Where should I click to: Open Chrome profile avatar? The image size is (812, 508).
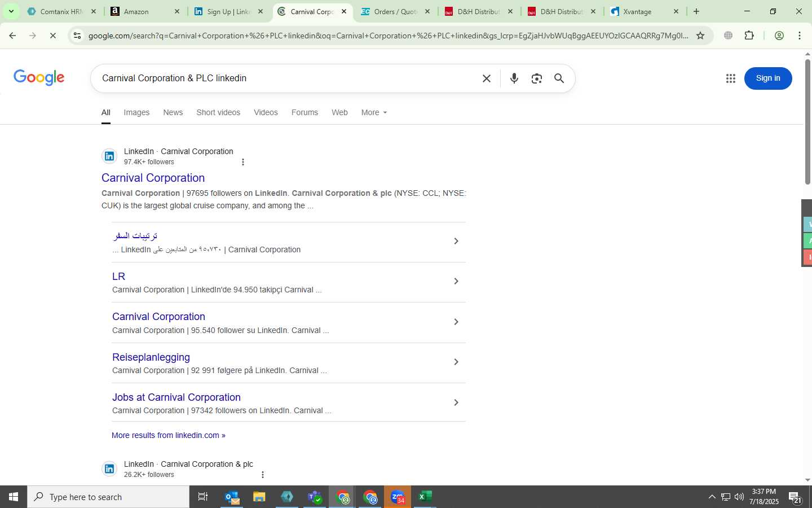(x=779, y=36)
